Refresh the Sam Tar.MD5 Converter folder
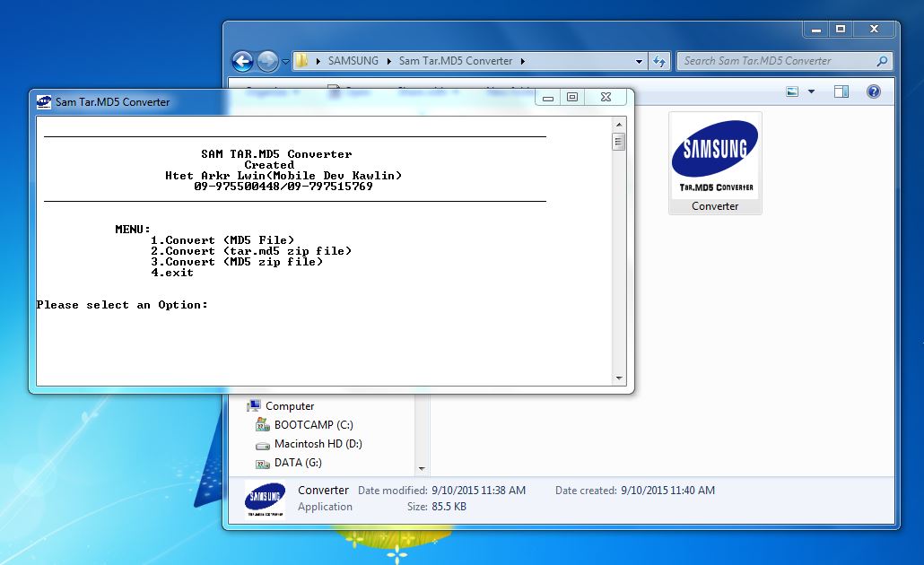924x565 pixels. [x=658, y=61]
